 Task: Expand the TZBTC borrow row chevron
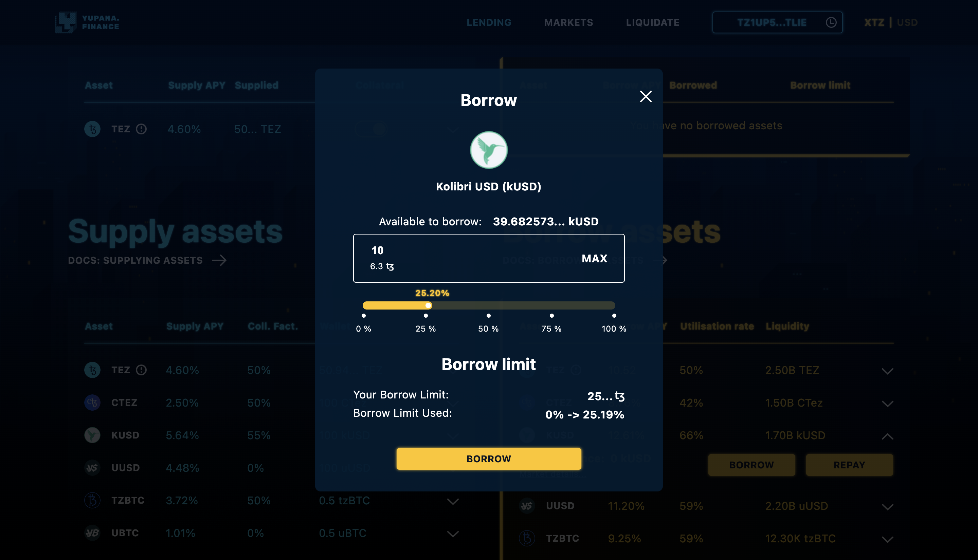[887, 540]
